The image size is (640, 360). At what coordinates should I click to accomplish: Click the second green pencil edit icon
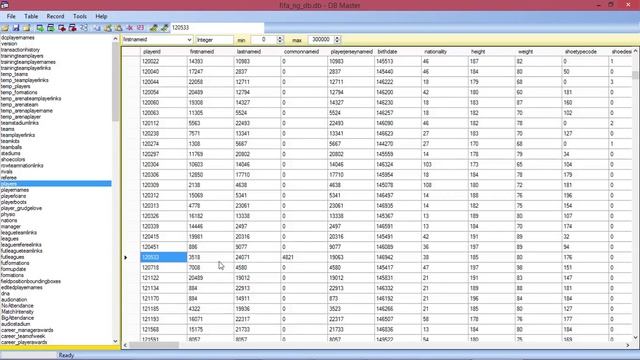[164, 28]
